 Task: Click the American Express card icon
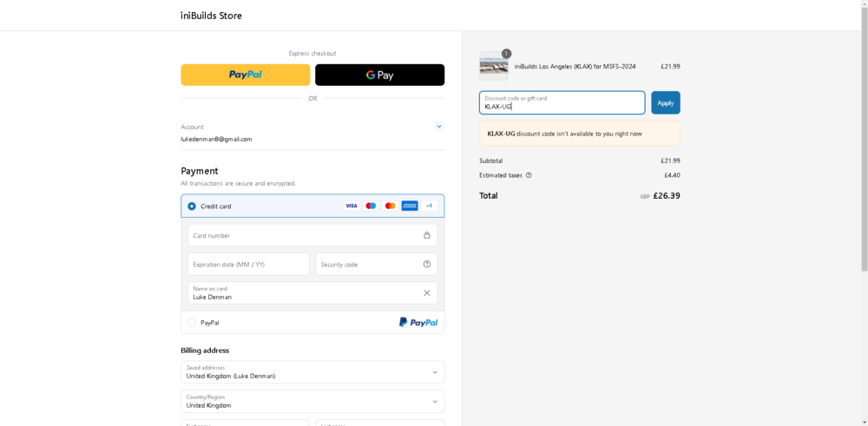410,206
